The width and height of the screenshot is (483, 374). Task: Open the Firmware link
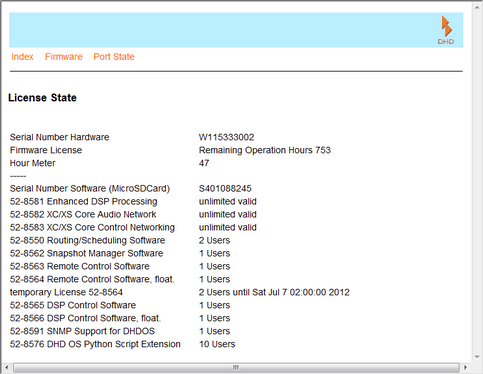click(64, 57)
